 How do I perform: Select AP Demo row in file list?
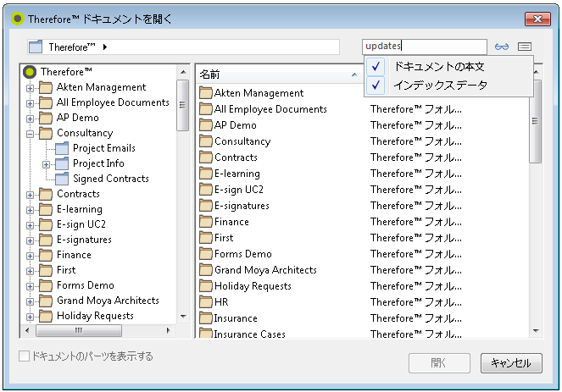[x=235, y=125]
